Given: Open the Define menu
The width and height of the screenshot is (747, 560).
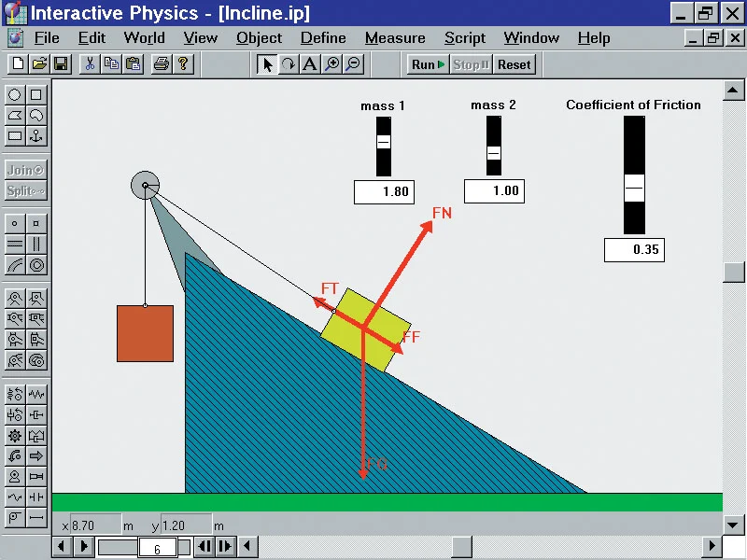Looking at the screenshot, I should pyautogui.click(x=323, y=38).
